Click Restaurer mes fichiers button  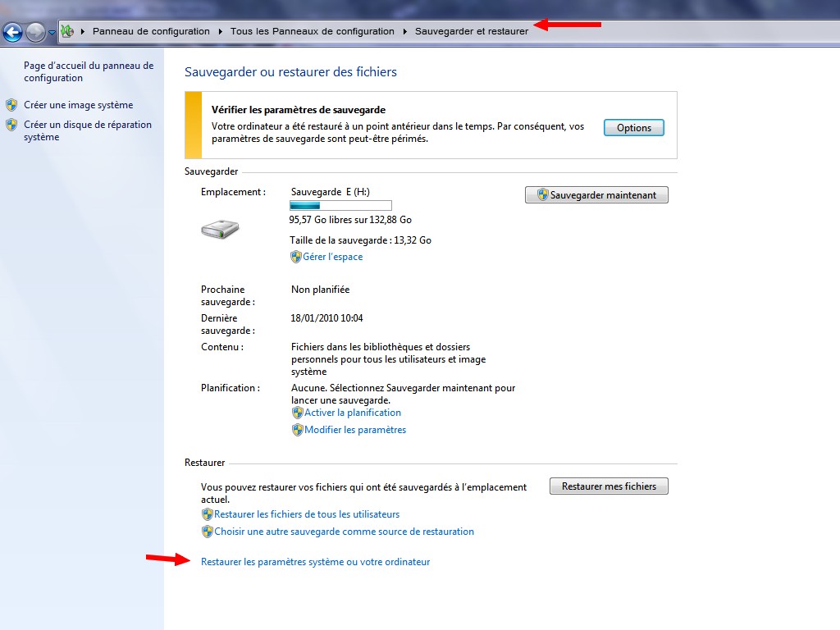pyautogui.click(x=609, y=486)
